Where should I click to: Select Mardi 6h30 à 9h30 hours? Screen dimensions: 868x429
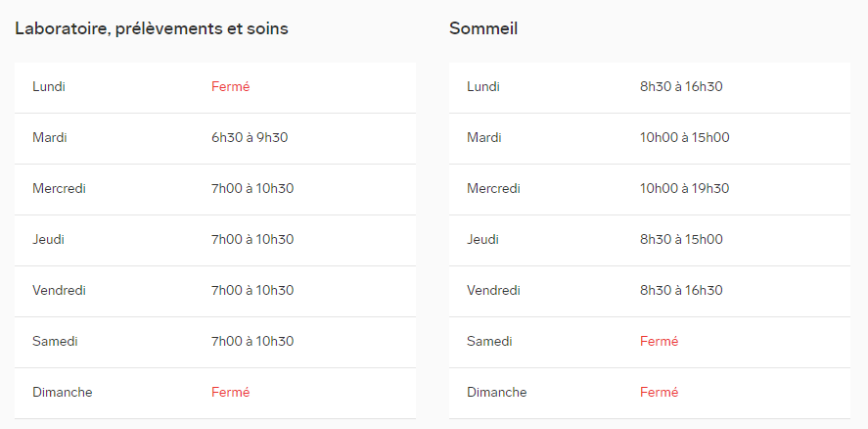click(250, 137)
